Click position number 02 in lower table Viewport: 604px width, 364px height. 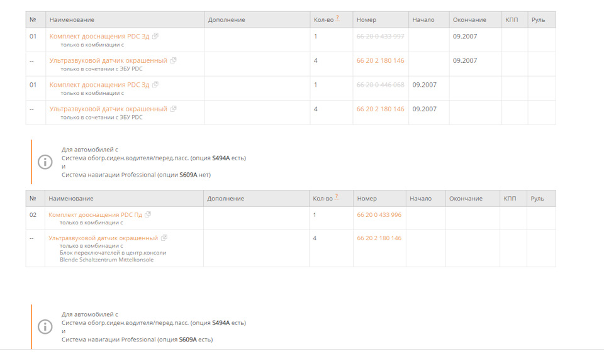[33, 215]
